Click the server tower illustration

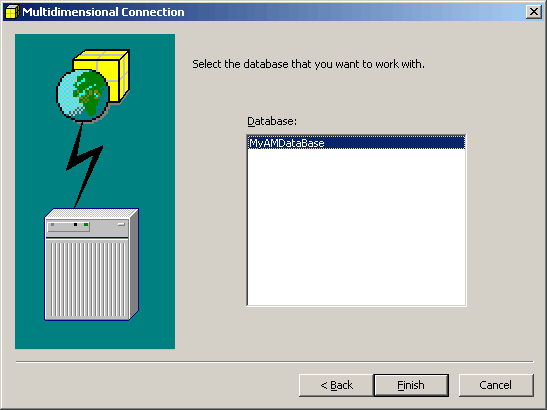(x=91, y=264)
